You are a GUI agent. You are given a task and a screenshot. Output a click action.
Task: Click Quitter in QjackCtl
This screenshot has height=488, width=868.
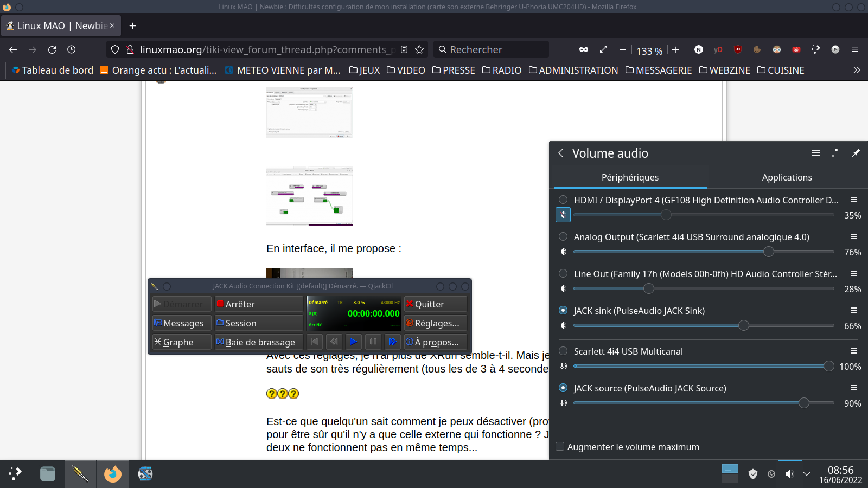click(x=436, y=304)
